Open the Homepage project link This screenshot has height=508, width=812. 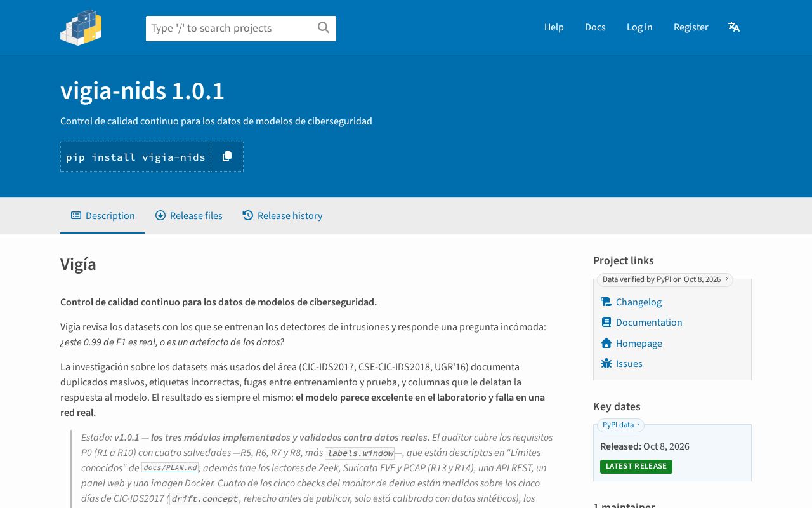[x=639, y=344]
